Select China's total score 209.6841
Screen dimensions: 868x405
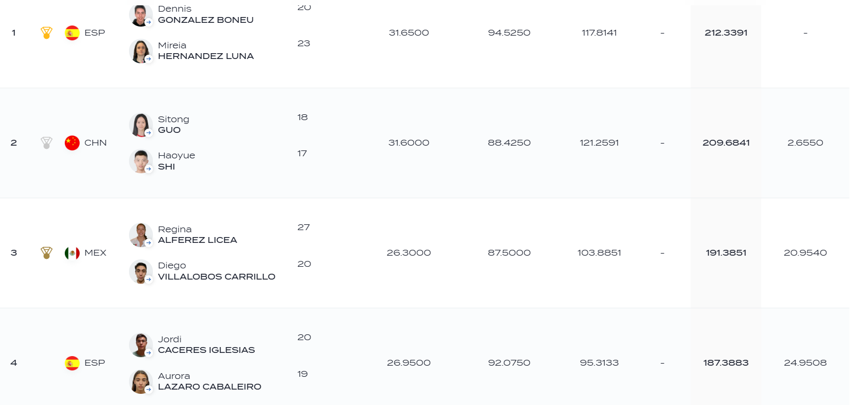[x=726, y=143]
